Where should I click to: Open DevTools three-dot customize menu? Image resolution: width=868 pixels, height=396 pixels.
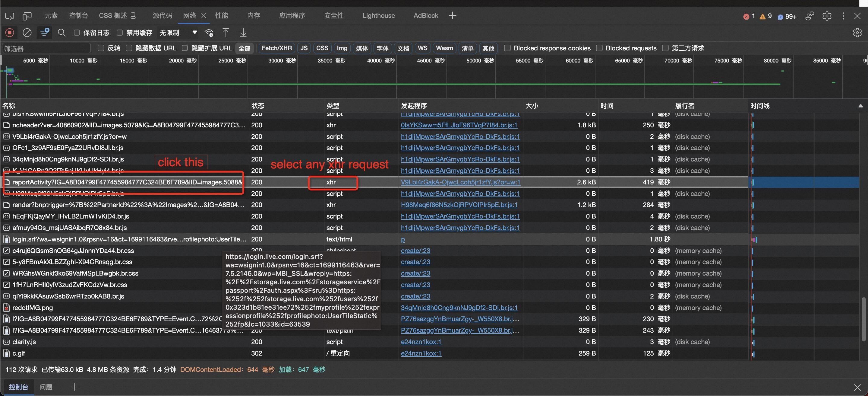click(x=843, y=16)
